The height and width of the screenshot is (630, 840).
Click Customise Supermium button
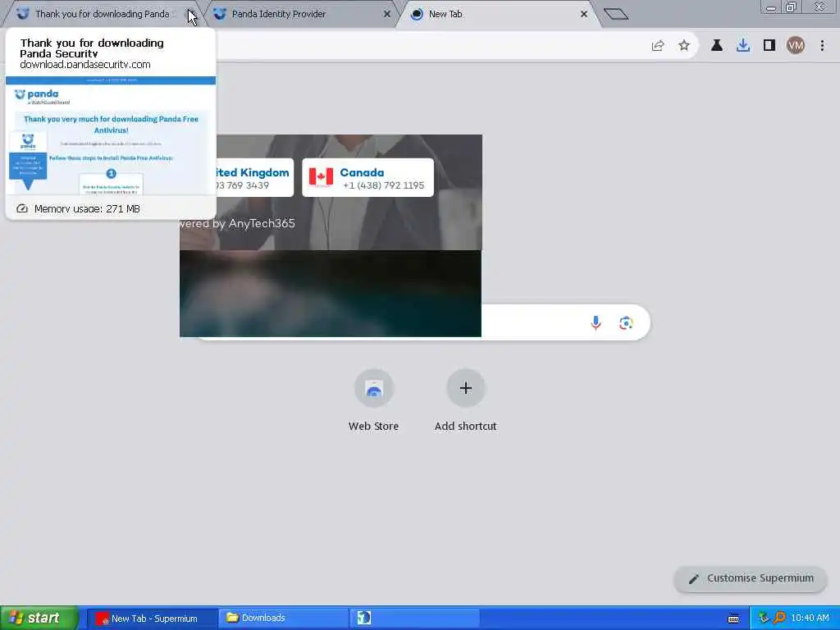point(751,578)
